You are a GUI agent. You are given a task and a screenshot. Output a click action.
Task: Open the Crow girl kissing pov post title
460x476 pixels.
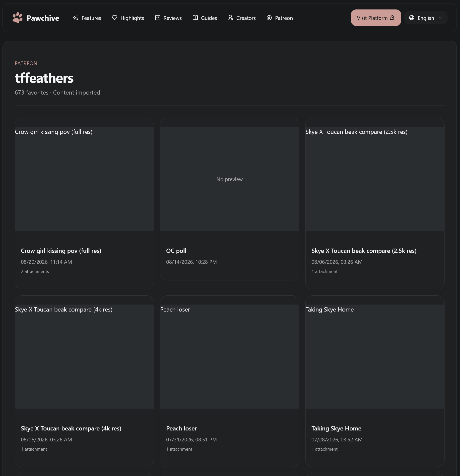(x=61, y=251)
